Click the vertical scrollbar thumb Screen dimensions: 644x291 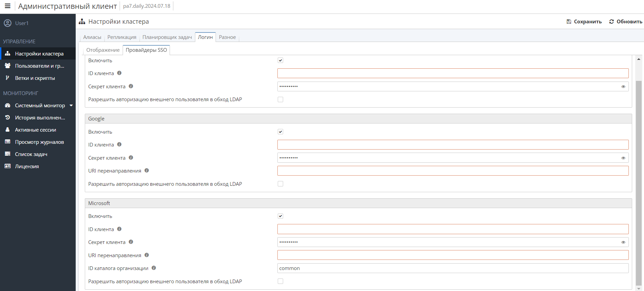639,183
